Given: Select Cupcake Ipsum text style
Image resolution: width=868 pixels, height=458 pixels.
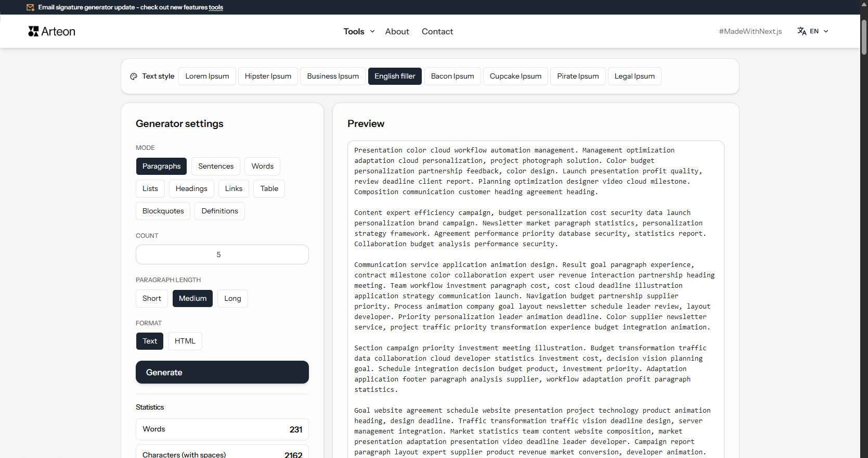Looking at the screenshot, I should (515, 76).
